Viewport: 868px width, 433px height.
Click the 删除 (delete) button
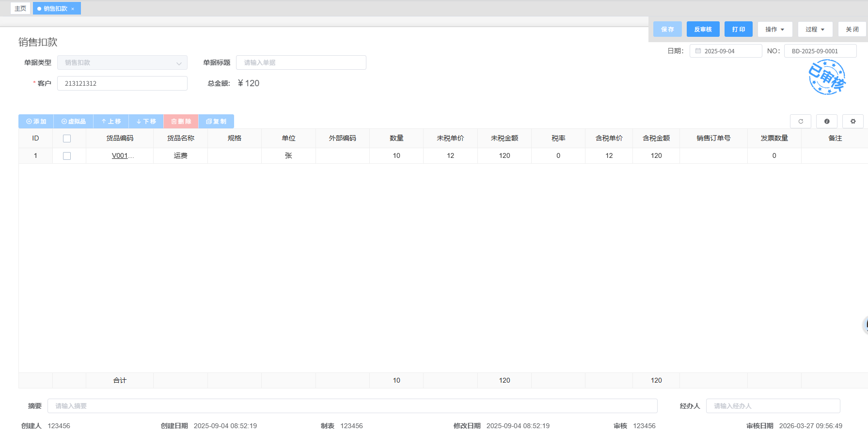[181, 122]
